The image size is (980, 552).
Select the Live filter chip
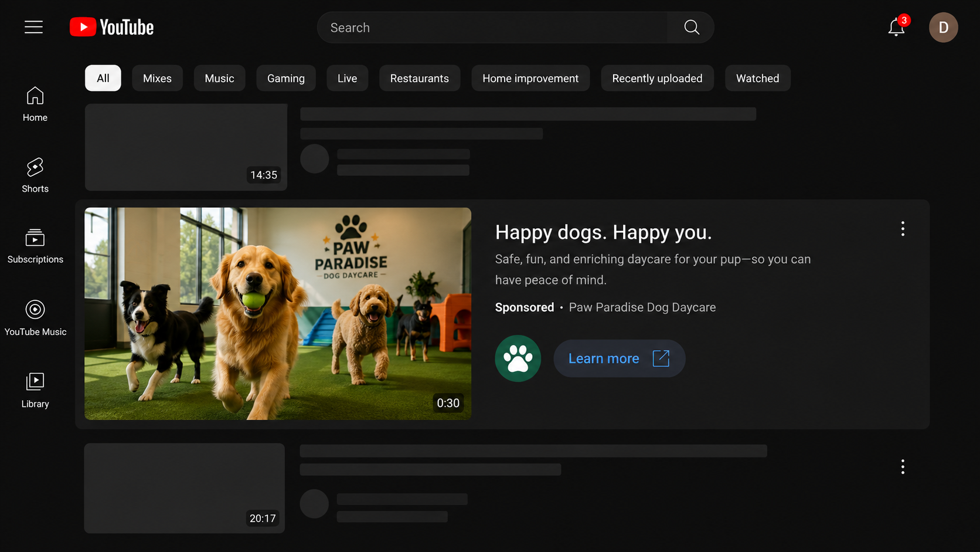347,78
